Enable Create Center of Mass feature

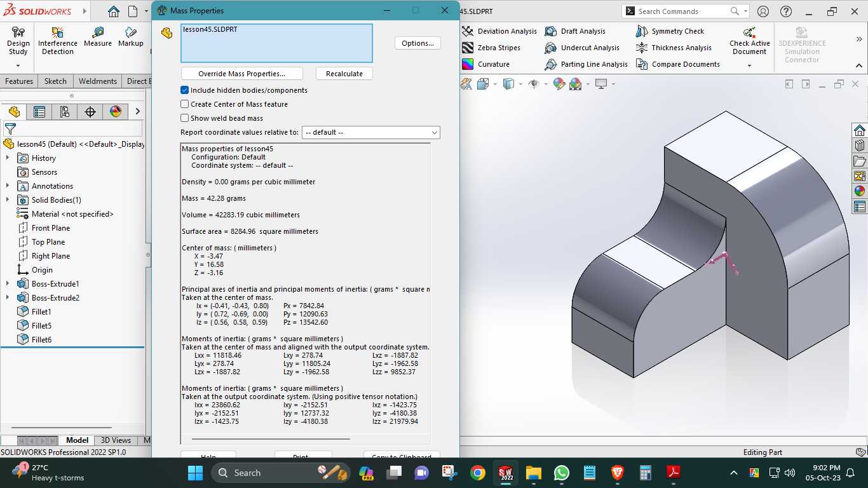[185, 104]
